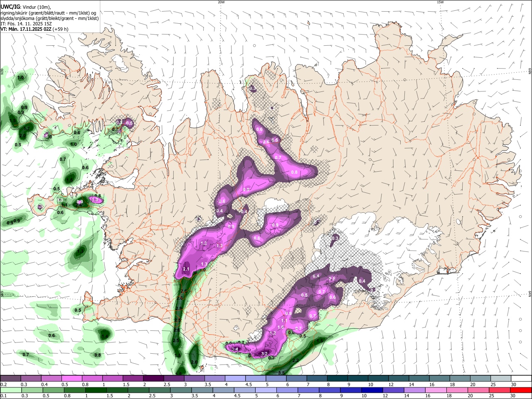Screen dimensions: 532x399
Task: Click the 0.2 label under the top legend row
Action: (3, 384)
